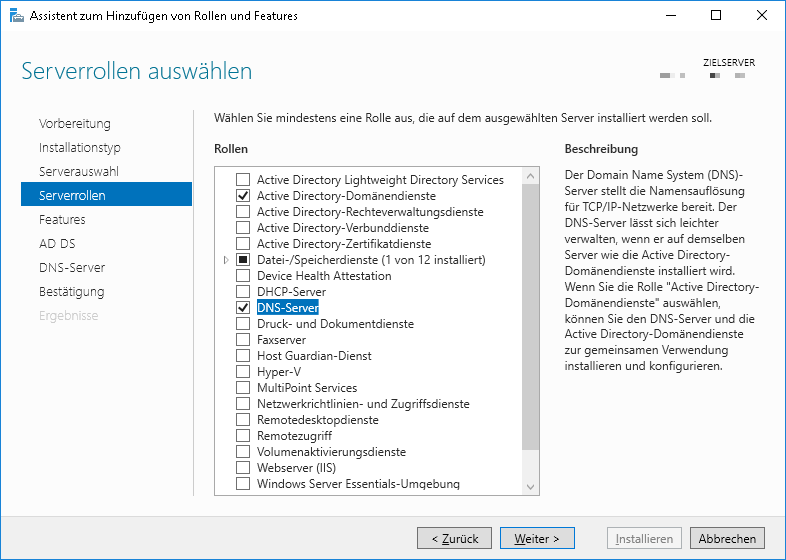This screenshot has height=560, width=786.
Task: Maximize the wizard window
Action: 715,16
